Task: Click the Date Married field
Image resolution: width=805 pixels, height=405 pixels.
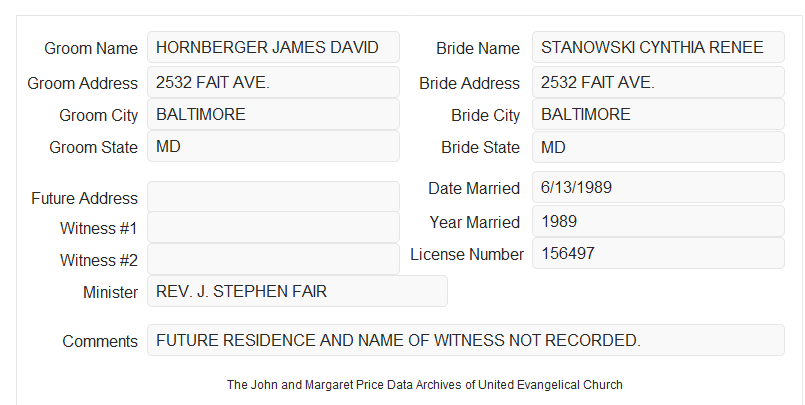Action: click(658, 187)
